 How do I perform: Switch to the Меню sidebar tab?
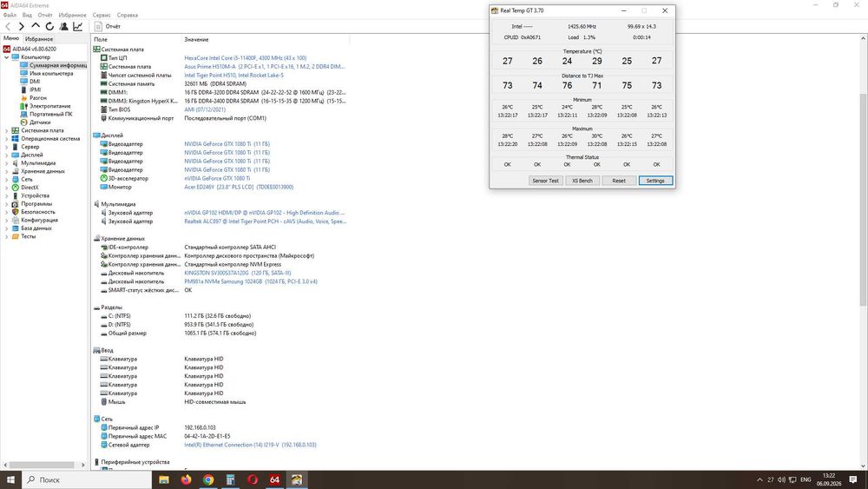click(x=11, y=39)
